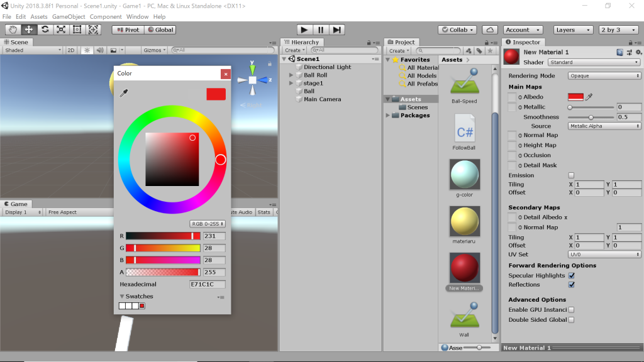Open the Account button

click(523, 30)
